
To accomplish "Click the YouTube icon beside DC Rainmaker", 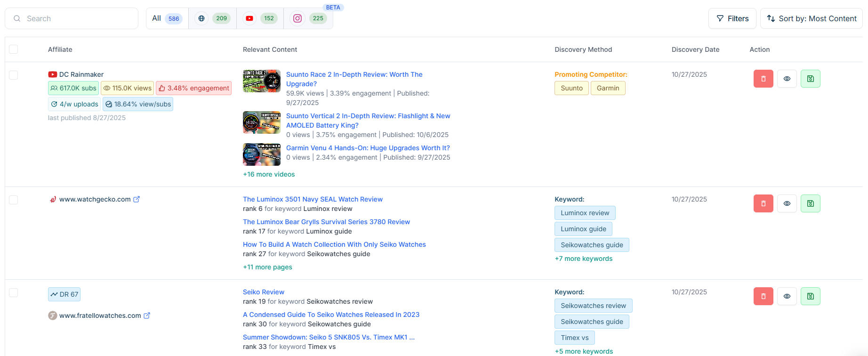I will [52, 74].
